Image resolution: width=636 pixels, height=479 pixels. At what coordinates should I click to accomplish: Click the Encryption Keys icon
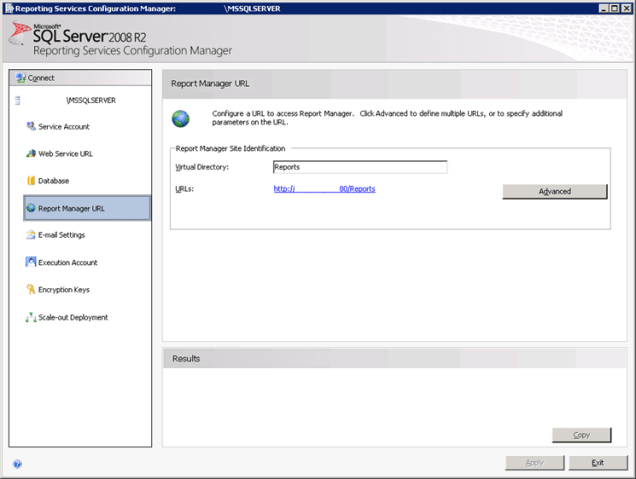(30, 290)
